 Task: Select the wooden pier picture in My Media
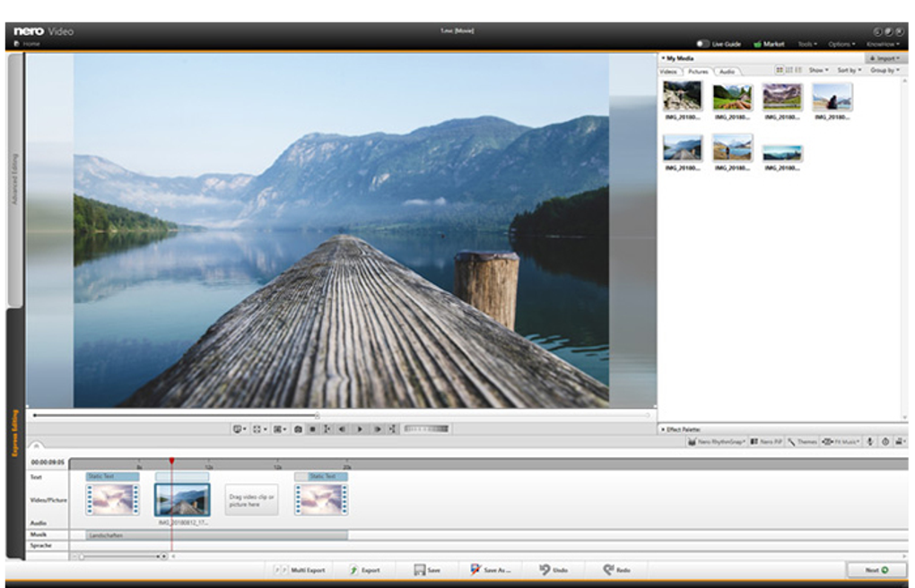(x=682, y=148)
